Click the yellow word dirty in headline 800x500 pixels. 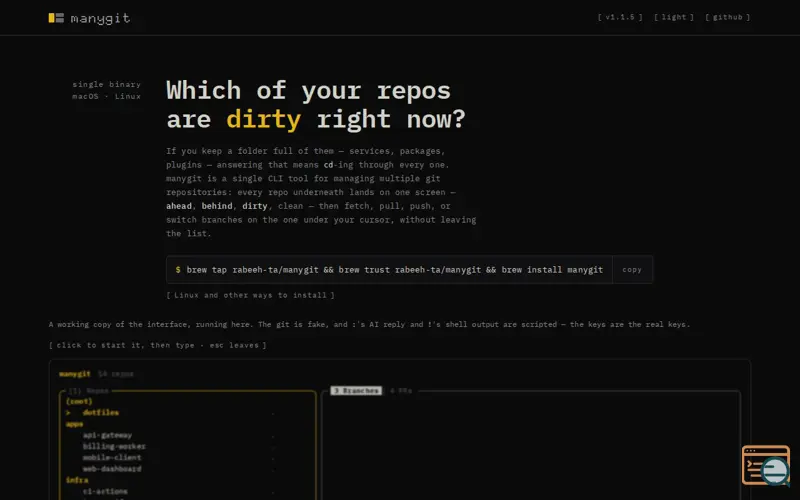[263, 119]
